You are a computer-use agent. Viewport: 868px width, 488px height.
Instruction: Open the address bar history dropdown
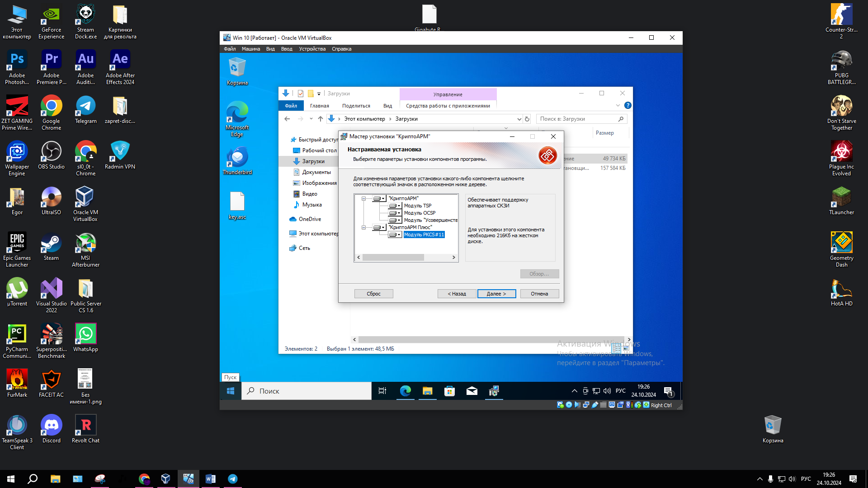519,119
